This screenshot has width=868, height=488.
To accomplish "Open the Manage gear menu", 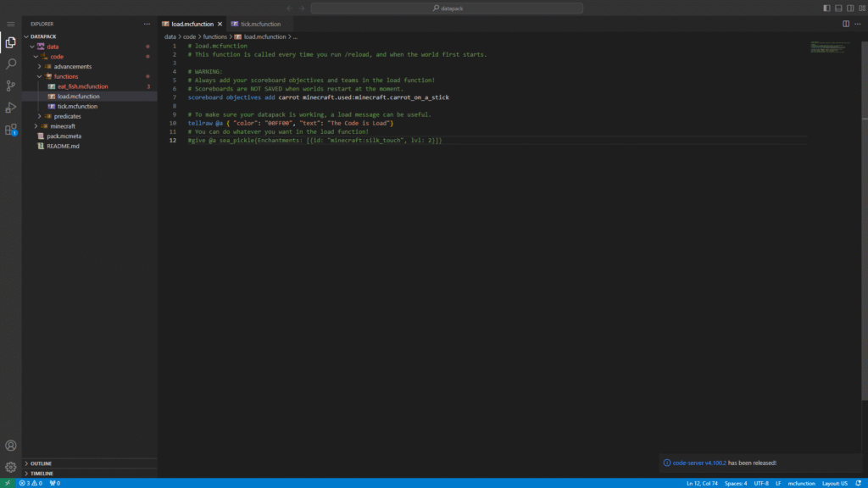I will (10, 467).
